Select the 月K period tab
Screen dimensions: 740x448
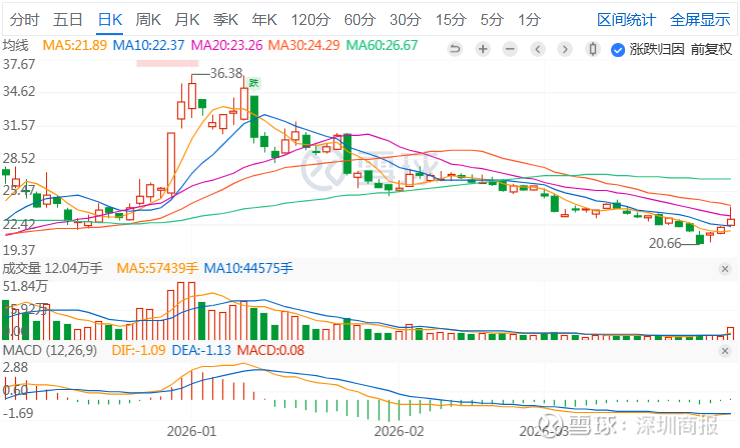pyautogui.click(x=187, y=19)
